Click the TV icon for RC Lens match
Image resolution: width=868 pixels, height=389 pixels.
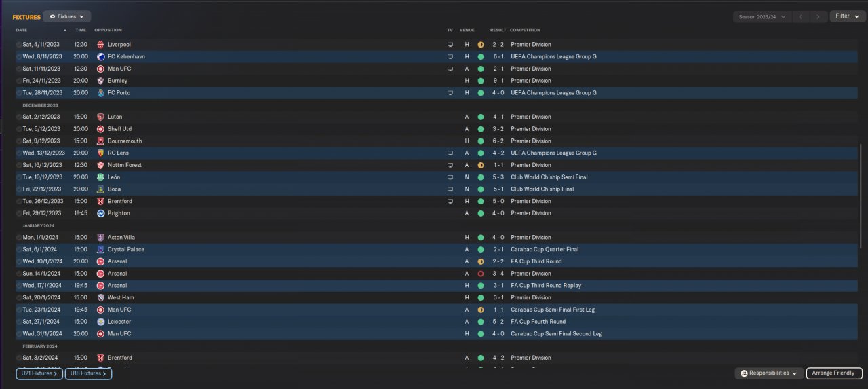pos(450,153)
